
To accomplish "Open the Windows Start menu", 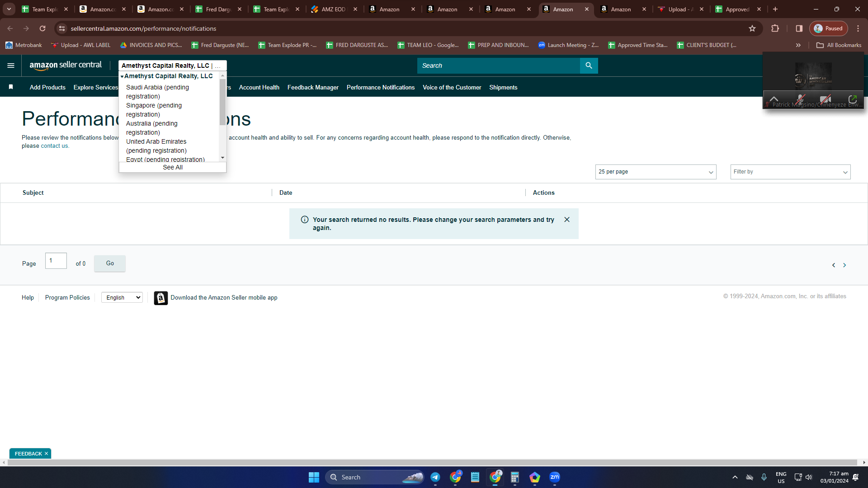I will [x=314, y=477].
